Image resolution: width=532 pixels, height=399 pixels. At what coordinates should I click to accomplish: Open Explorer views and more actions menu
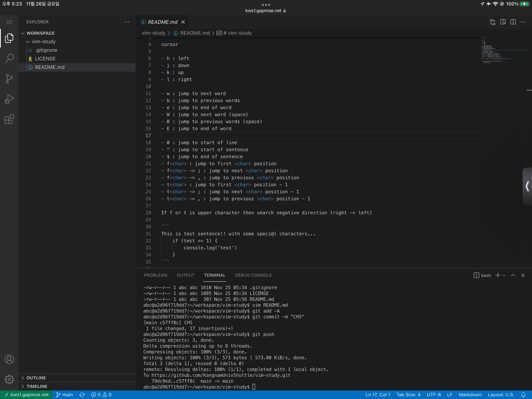point(127,22)
